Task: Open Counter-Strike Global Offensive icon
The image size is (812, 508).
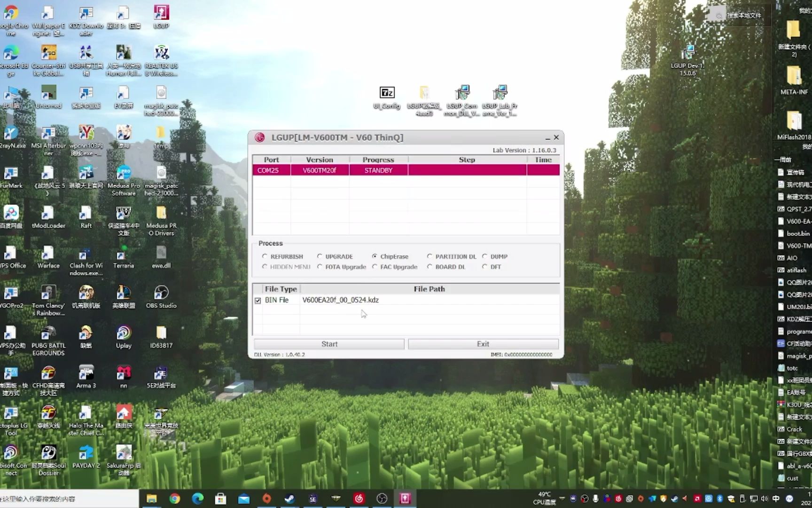Action: 48,61
